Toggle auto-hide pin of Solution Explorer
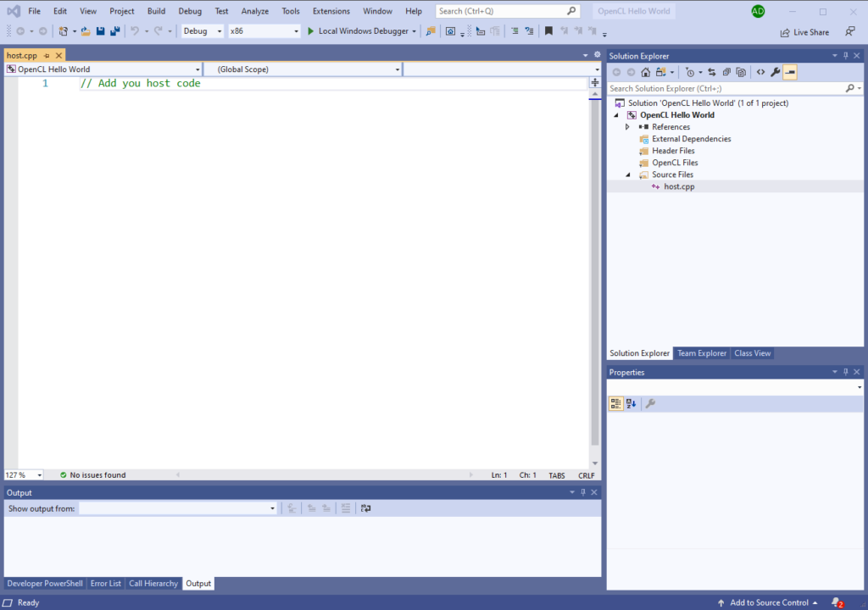 point(845,55)
